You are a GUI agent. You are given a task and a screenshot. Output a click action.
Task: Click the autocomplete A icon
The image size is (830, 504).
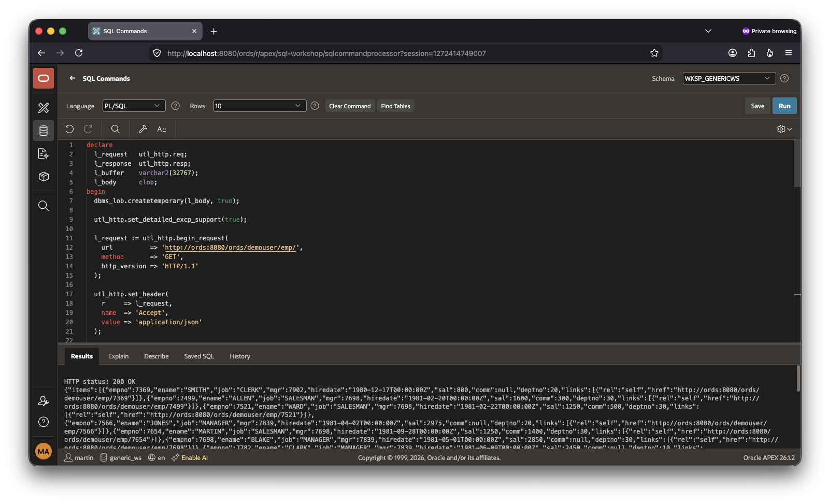[x=162, y=129]
